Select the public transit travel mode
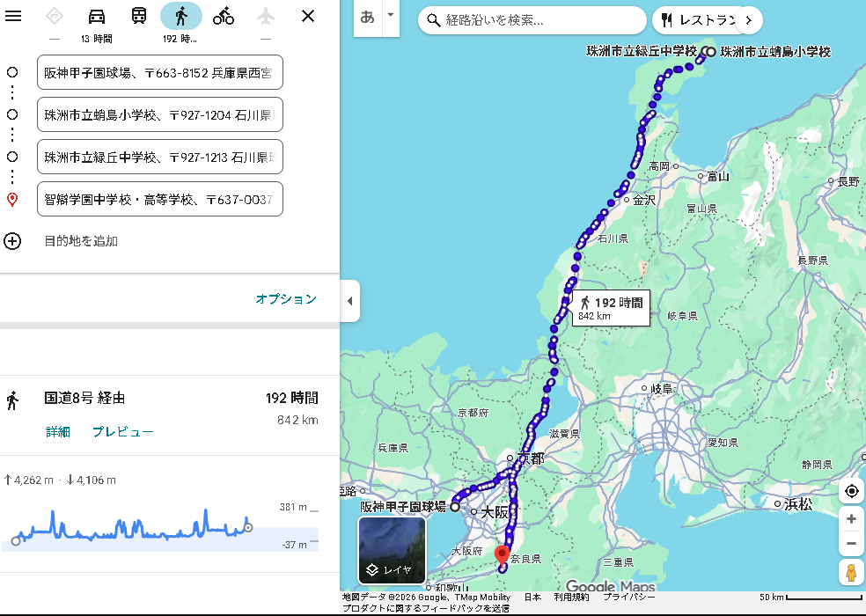This screenshot has width=866, height=616. point(139,16)
